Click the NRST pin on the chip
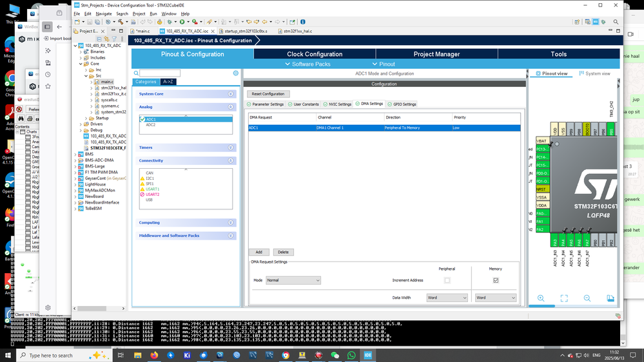Image resolution: width=644 pixels, height=362 pixels. (x=543, y=189)
